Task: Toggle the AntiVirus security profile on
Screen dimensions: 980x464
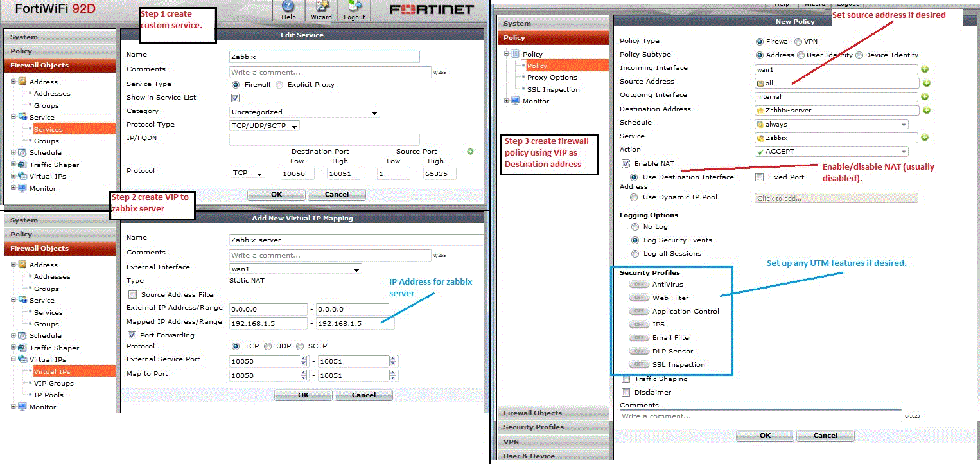Action: coord(639,284)
